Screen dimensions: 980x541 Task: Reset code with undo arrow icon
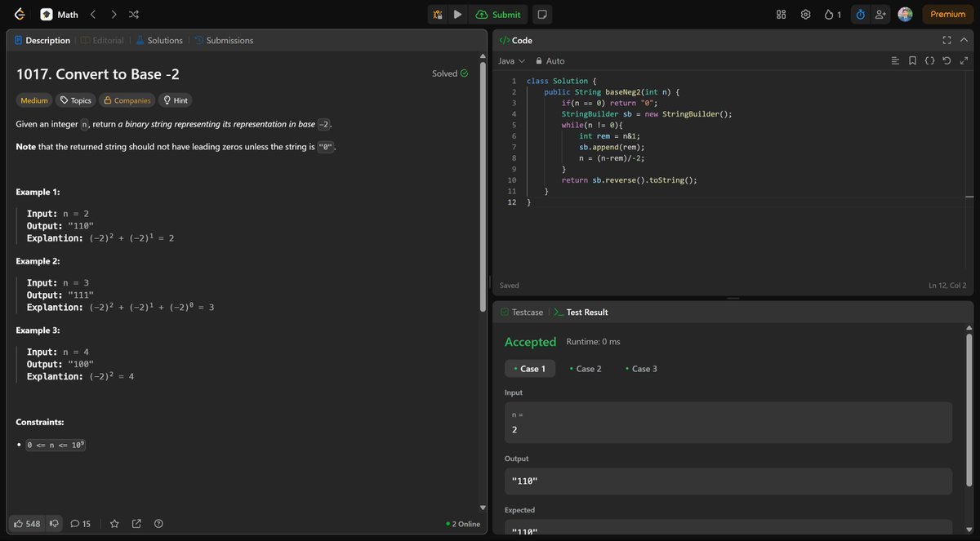(947, 61)
